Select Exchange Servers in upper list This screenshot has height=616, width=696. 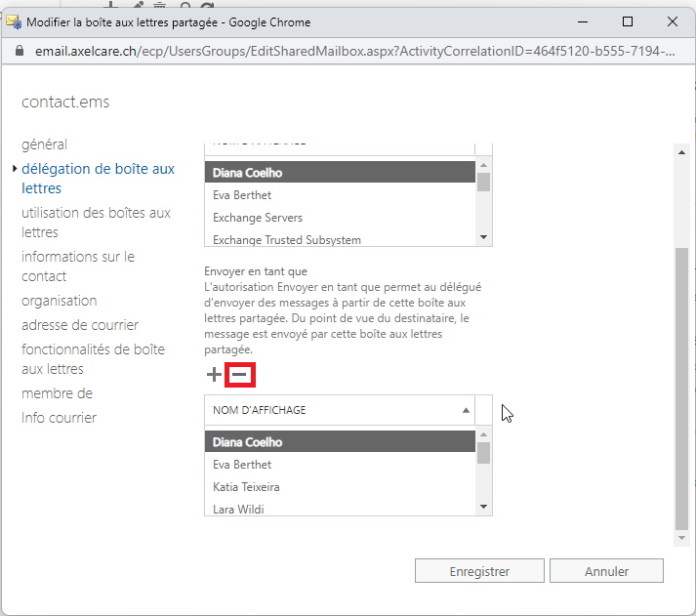click(x=258, y=218)
